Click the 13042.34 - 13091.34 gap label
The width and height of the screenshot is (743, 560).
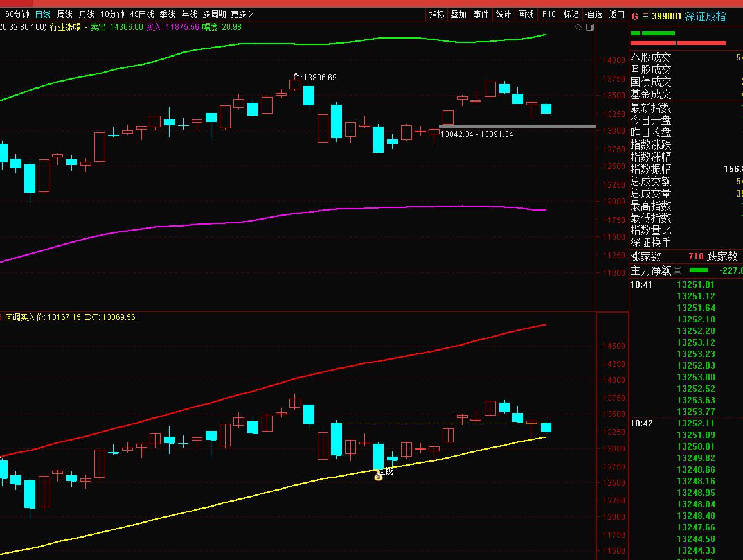477,134
